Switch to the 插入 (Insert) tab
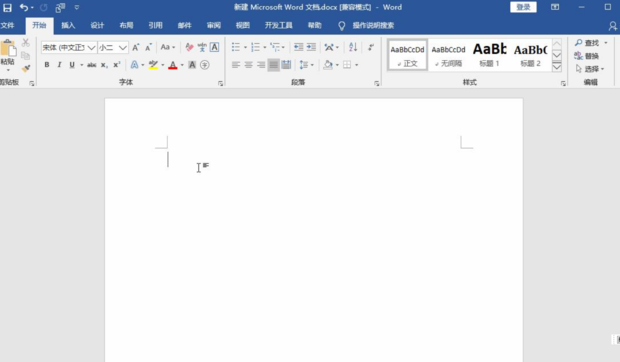Image resolution: width=620 pixels, height=362 pixels. 68,25
